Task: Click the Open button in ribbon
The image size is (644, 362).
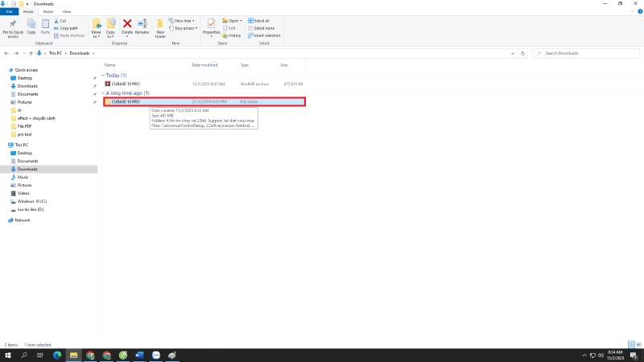Action: pyautogui.click(x=232, y=21)
